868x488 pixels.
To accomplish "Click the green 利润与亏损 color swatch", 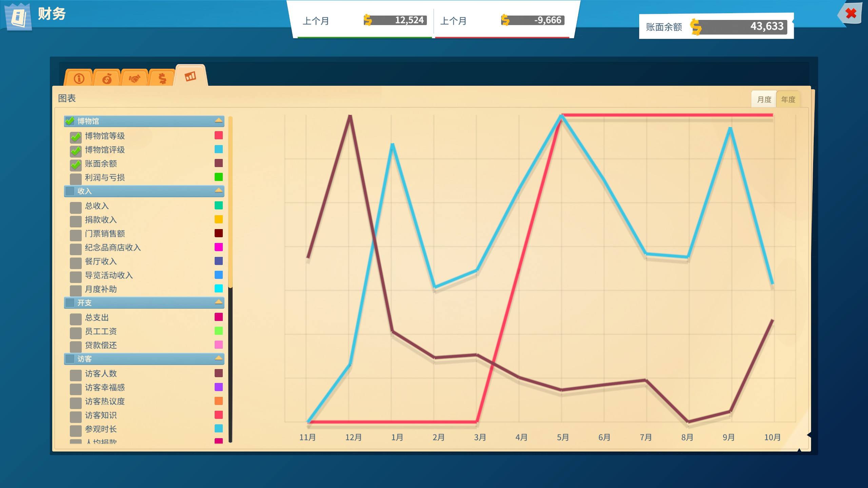I will [219, 177].
